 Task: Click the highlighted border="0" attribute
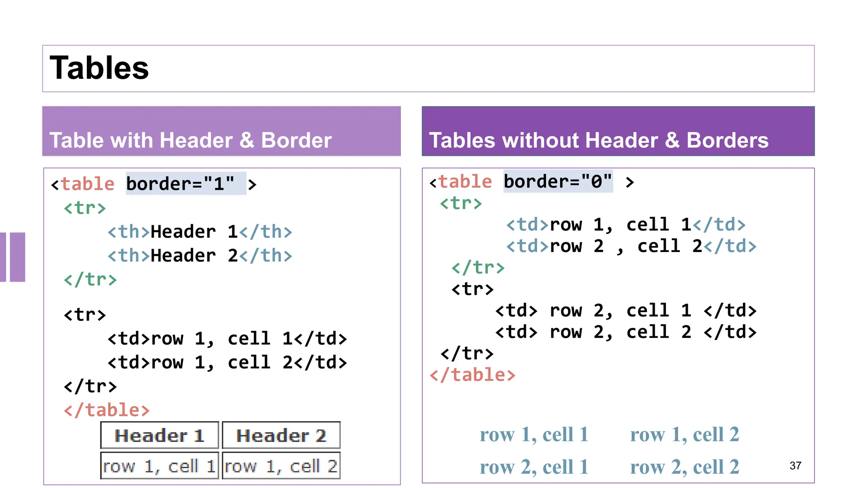558,182
